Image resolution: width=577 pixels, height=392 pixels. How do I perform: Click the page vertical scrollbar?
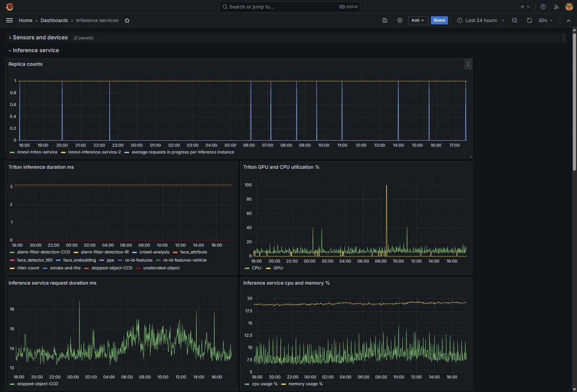point(574,102)
